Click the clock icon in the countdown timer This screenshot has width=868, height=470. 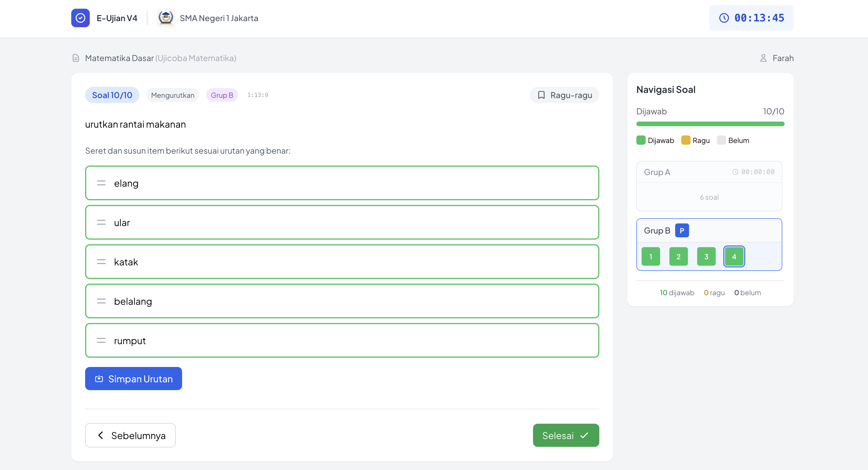724,18
